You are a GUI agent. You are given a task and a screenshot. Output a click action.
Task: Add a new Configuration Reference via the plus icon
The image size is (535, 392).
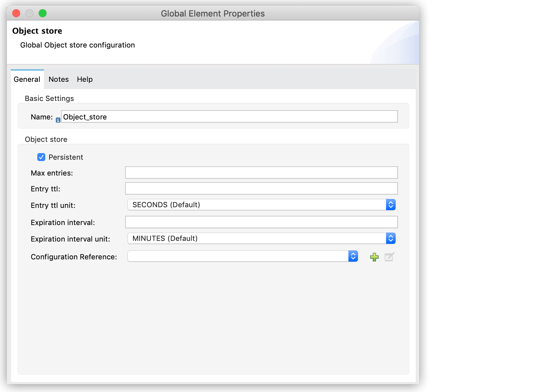(x=374, y=257)
